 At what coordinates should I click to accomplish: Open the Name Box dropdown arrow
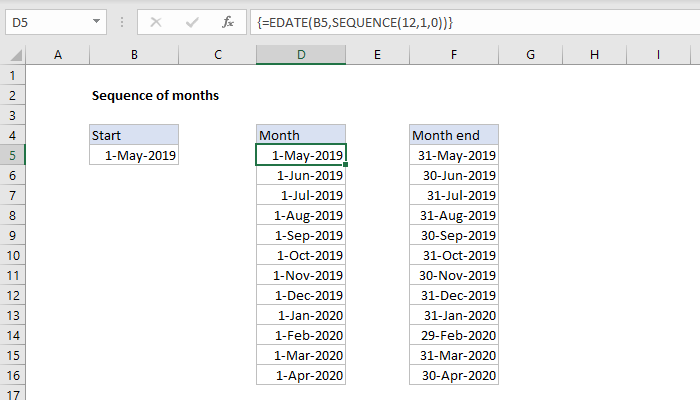96,21
